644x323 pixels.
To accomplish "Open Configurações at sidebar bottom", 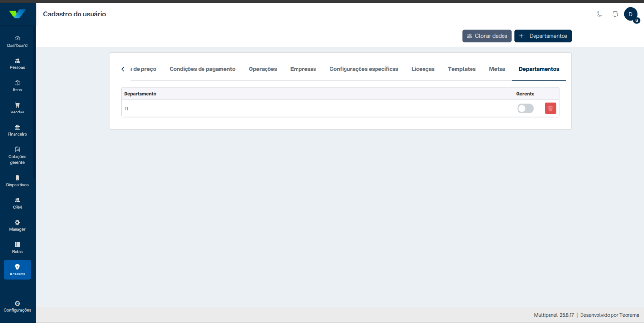I will pyautogui.click(x=17, y=306).
